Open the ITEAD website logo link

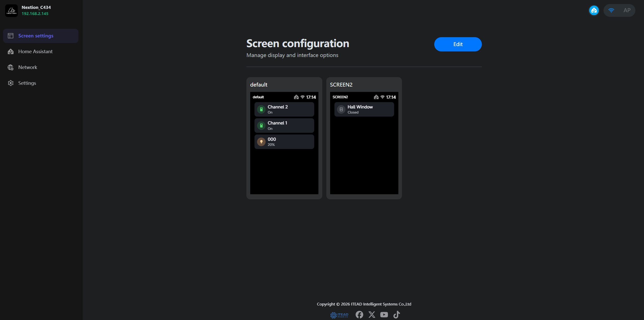pyautogui.click(x=339, y=315)
